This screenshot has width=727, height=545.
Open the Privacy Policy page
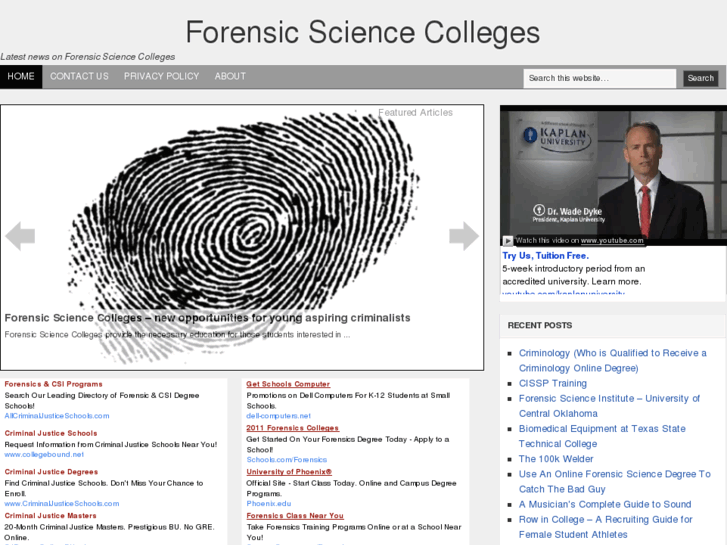point(161,77)
